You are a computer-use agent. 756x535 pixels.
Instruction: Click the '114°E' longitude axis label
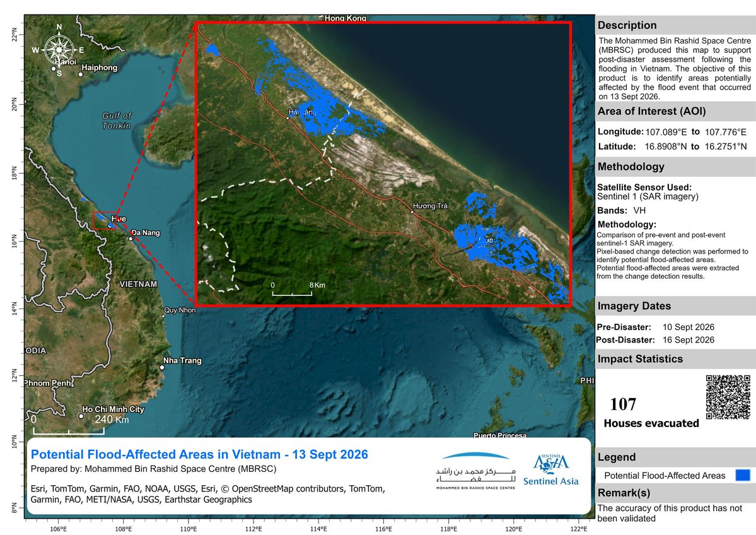click(318, 529)
